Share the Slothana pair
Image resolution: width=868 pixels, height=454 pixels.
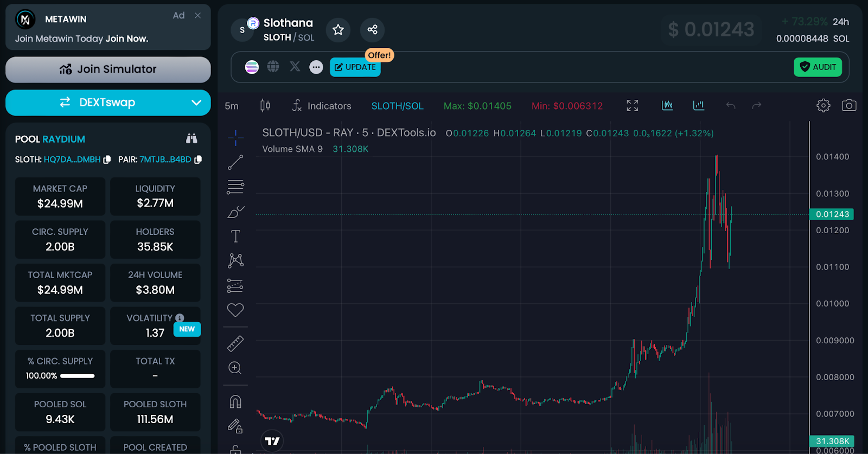[x=372, y=29]
